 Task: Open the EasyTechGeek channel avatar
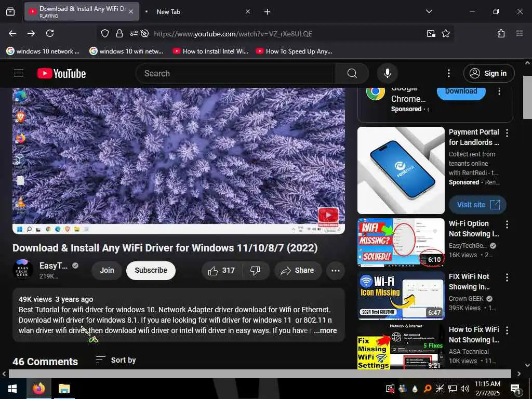tap(23, 270)
